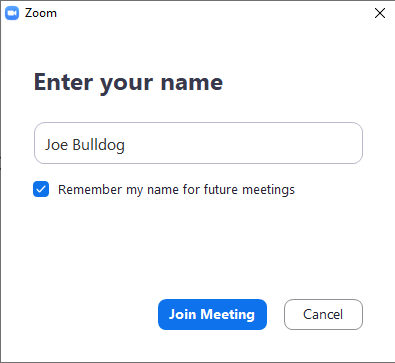Select the blue Join Meeting button to connect
Screen dimensions: 395x363
[212, 314]
